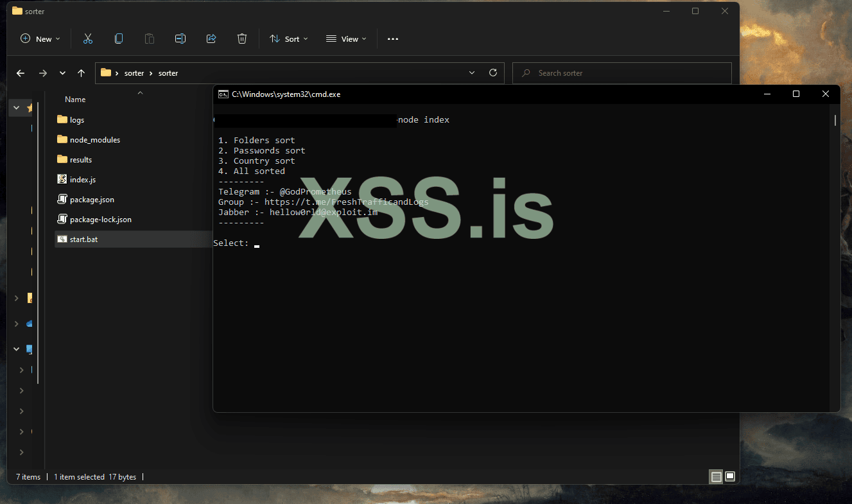Expand the OneDrive cloud node in sidebar

[x=17, y=324]
